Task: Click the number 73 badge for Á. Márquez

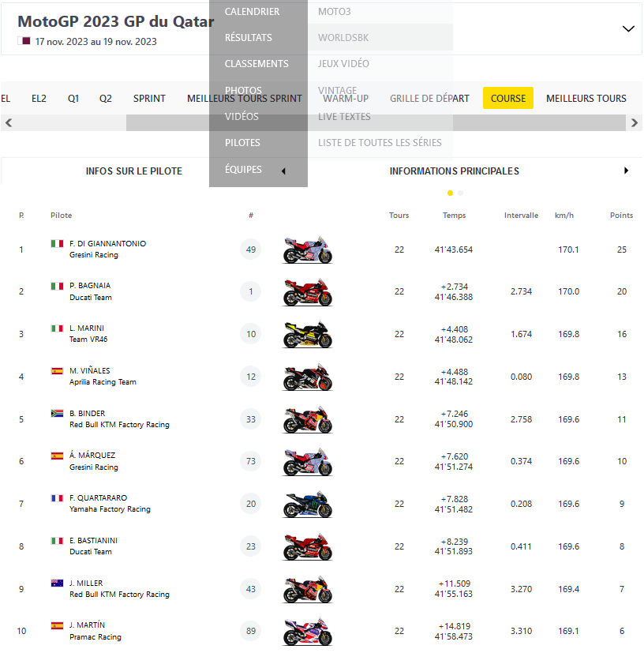Action: tap(251, 462)
